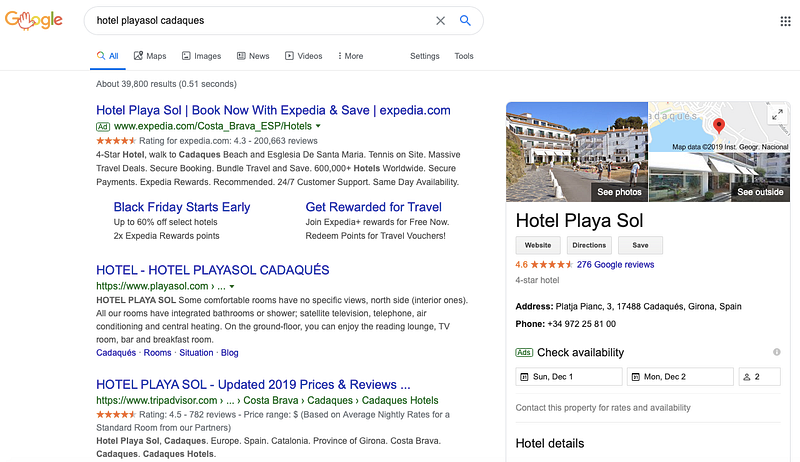This screenshot has width=800, height=462.
Task: Open the Blog sitelink
Action: [229, 353]
